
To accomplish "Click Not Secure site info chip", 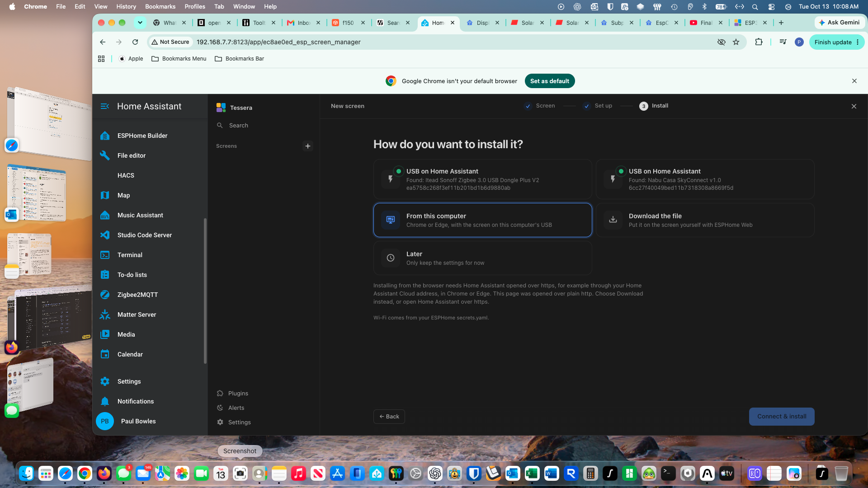I will [170, 42].
